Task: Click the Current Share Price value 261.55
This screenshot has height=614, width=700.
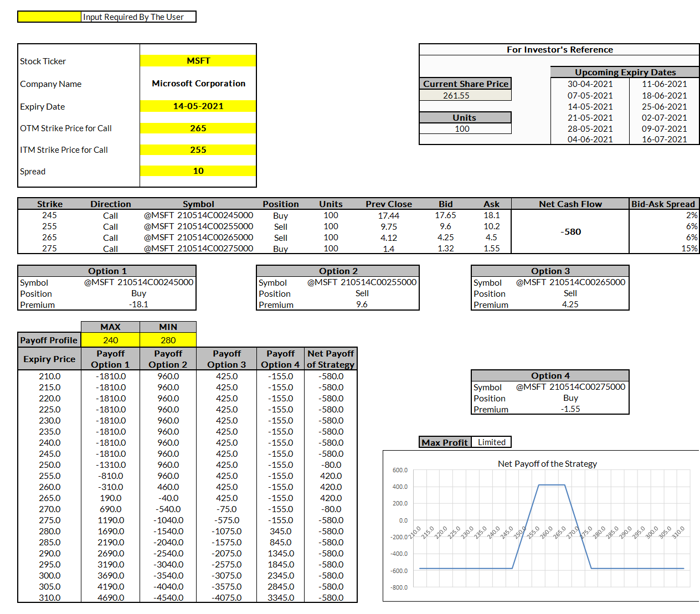Action: [x=465, y=95]
